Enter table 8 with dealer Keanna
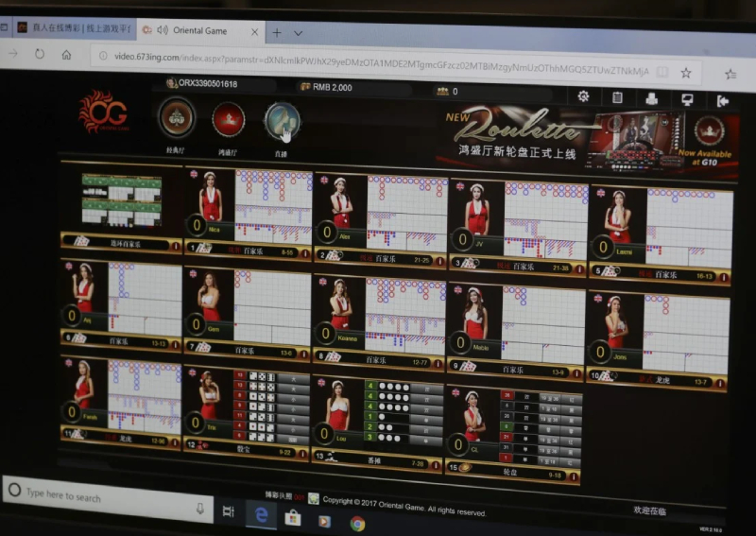The height and width of the screenshot is (536, 756). [x=379, y=323]
